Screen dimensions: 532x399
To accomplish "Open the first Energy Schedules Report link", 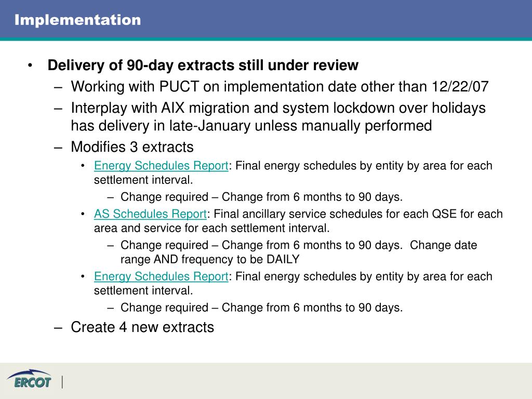I will tap(161, 166).
